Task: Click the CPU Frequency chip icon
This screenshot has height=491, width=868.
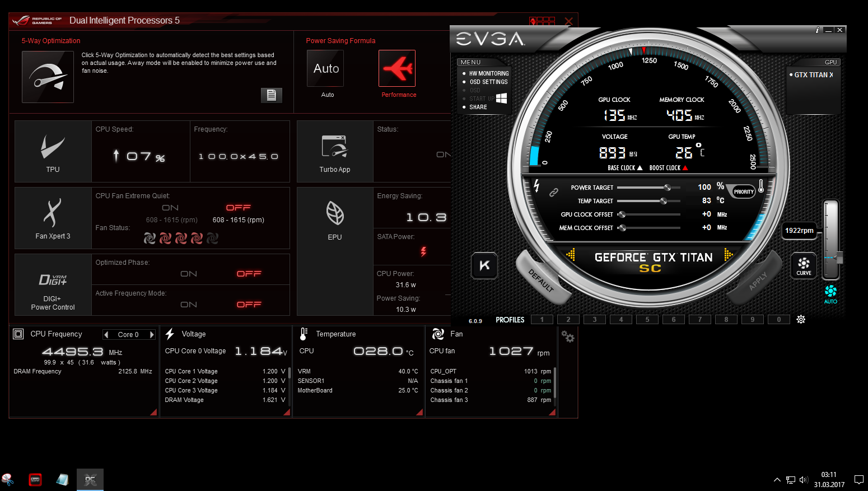Action: pos(18,334)
